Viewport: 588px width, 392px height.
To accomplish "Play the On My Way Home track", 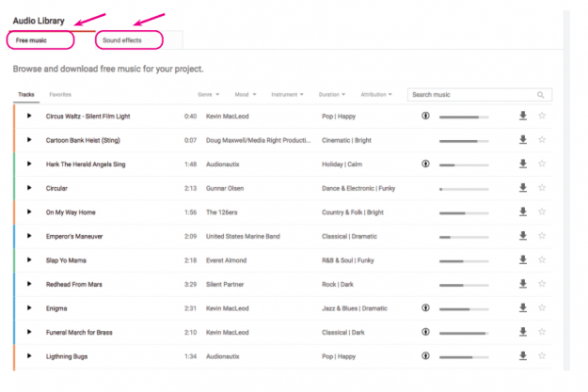I will (29, 212).
